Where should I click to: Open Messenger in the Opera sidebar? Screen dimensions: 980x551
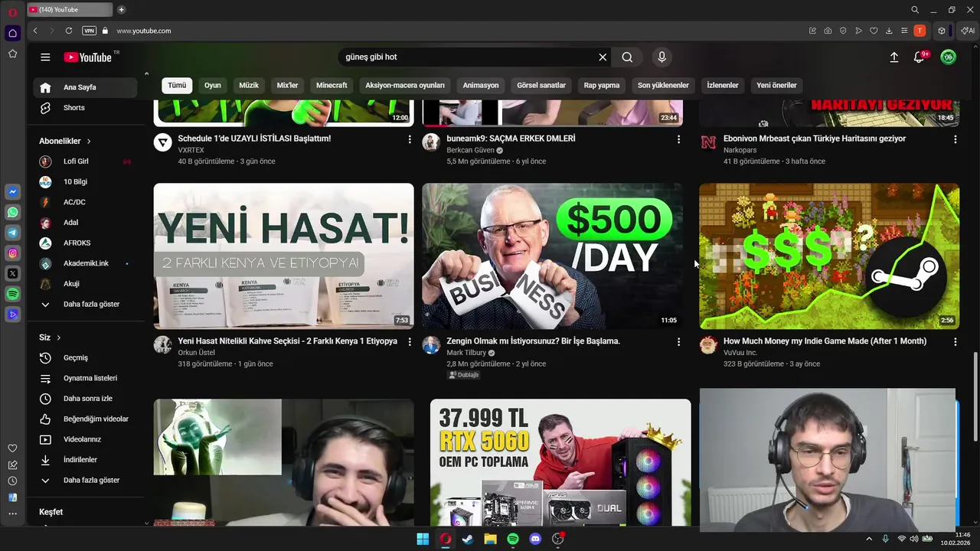point(12,192)
